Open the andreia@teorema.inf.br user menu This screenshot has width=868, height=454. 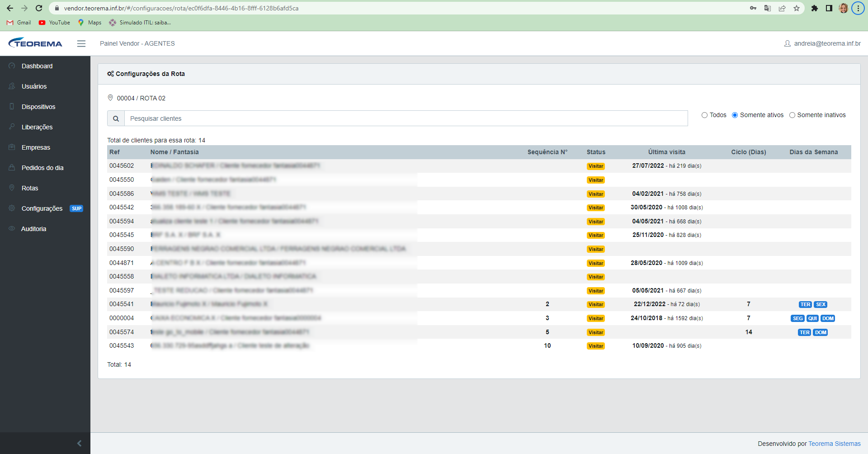pyautogui.click(x=822, y=43)
